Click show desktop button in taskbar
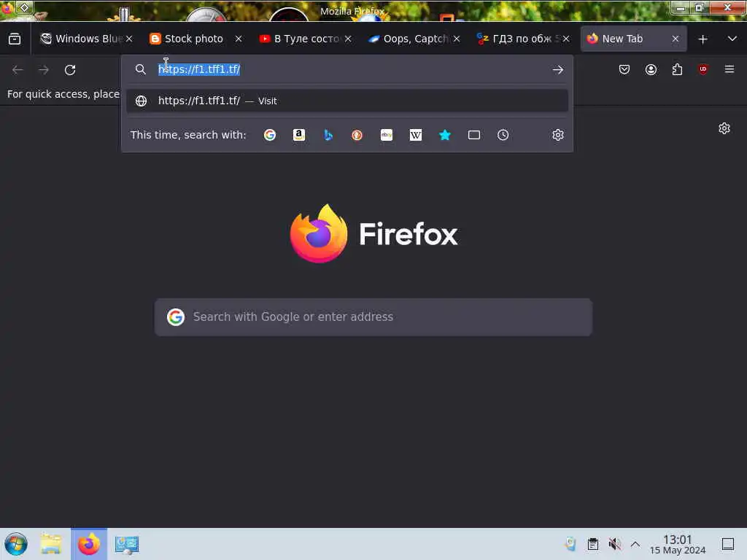This screenshot has height=560, width=747. click(728, 544)
